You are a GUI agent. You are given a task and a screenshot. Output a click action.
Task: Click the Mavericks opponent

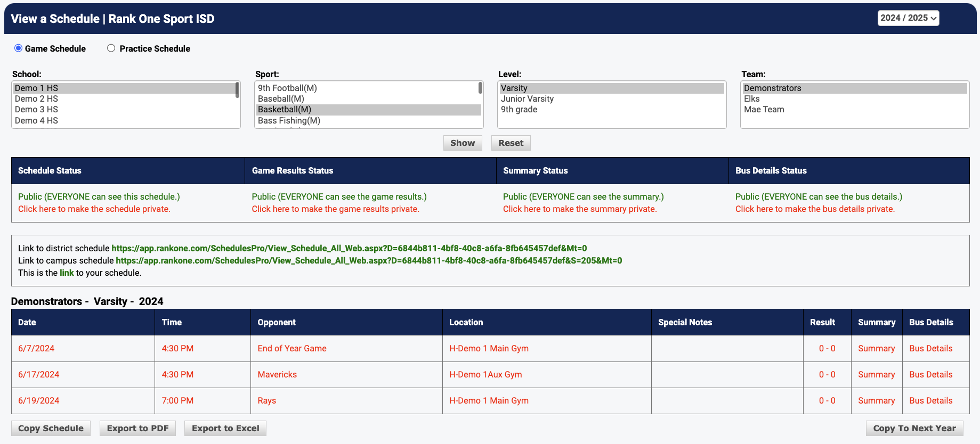pos(277,374)
